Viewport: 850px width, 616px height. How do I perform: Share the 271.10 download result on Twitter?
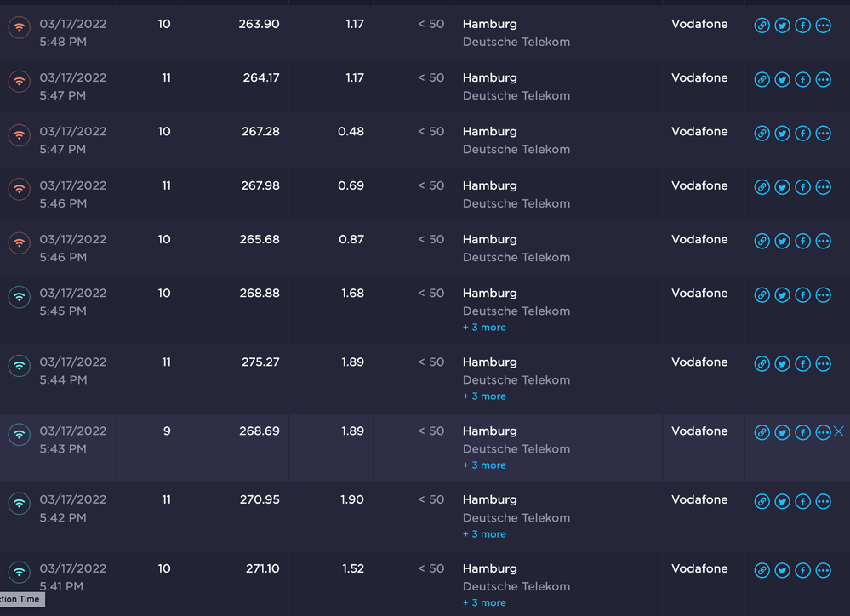[x=782, y=570]
